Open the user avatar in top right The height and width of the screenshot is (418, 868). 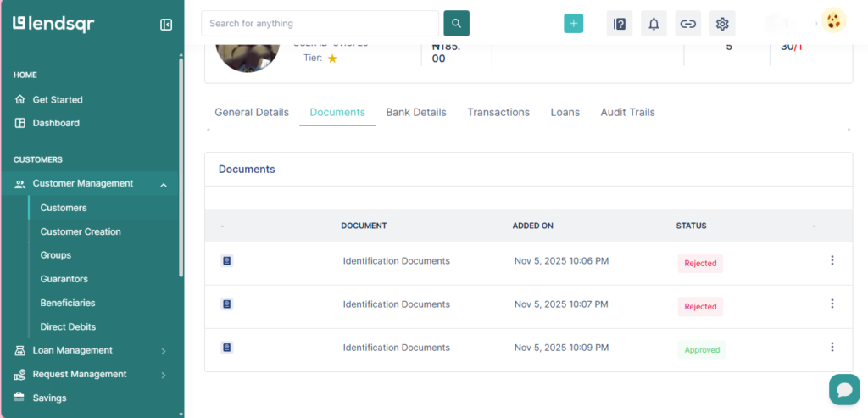[x=833, y=21]
